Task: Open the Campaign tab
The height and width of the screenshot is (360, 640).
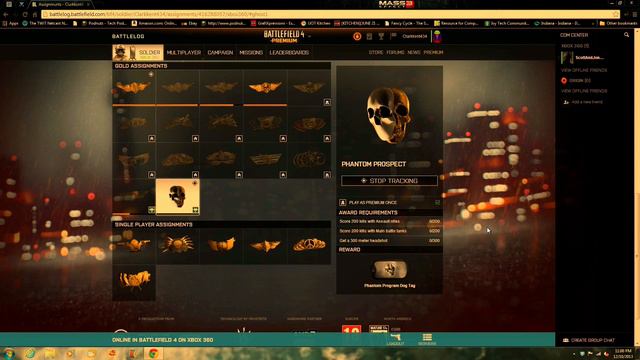Action: click(x=220, y=53)
